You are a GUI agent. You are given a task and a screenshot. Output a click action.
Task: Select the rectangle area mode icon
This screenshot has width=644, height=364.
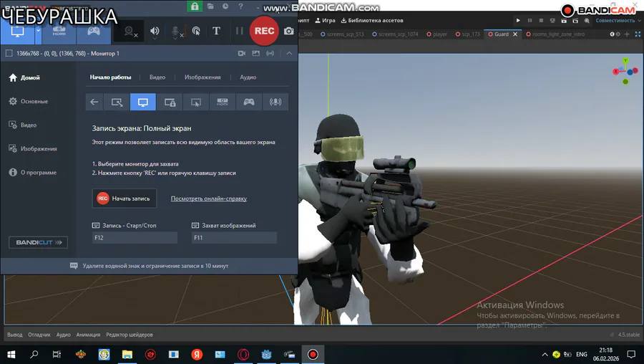[x=117, y=102]
